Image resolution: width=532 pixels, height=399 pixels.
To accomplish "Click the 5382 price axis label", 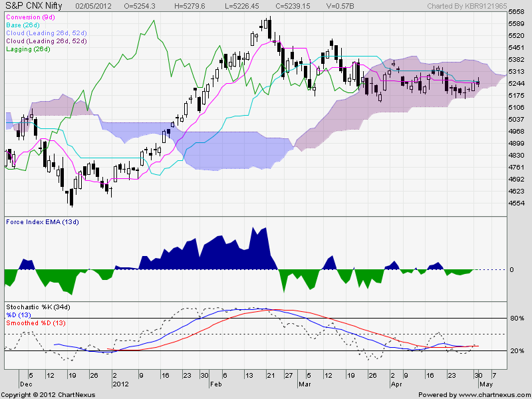I will [x=517, y=60].
